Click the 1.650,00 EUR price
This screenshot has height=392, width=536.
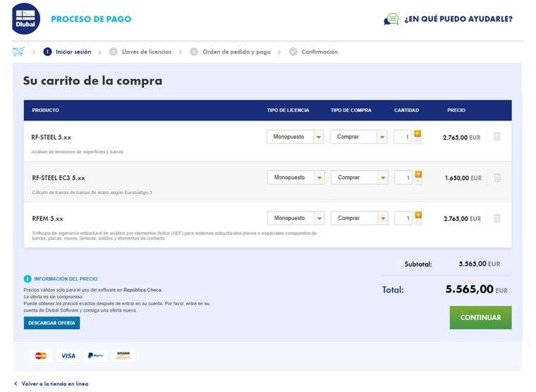coord(463,178)
